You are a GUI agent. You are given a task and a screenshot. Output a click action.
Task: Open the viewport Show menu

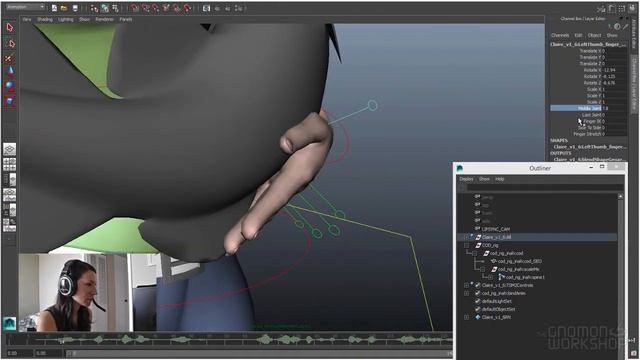click(x=84, y=19)
